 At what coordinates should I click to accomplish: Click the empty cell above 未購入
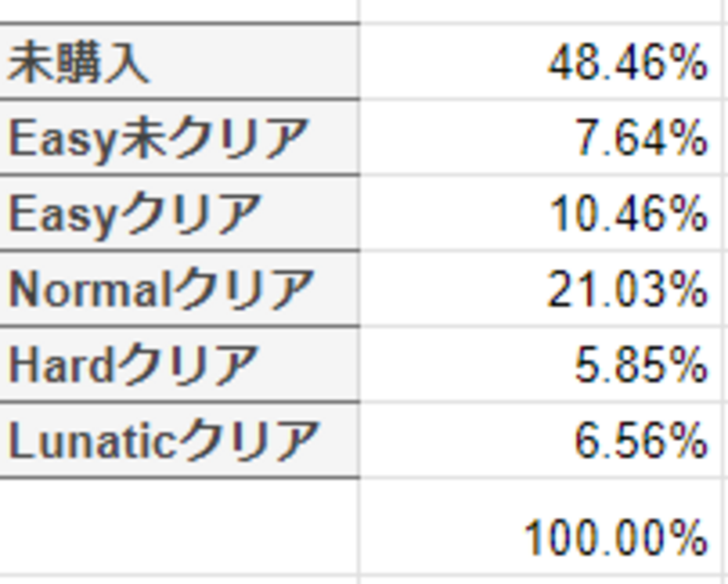click(x=179, y=10)
